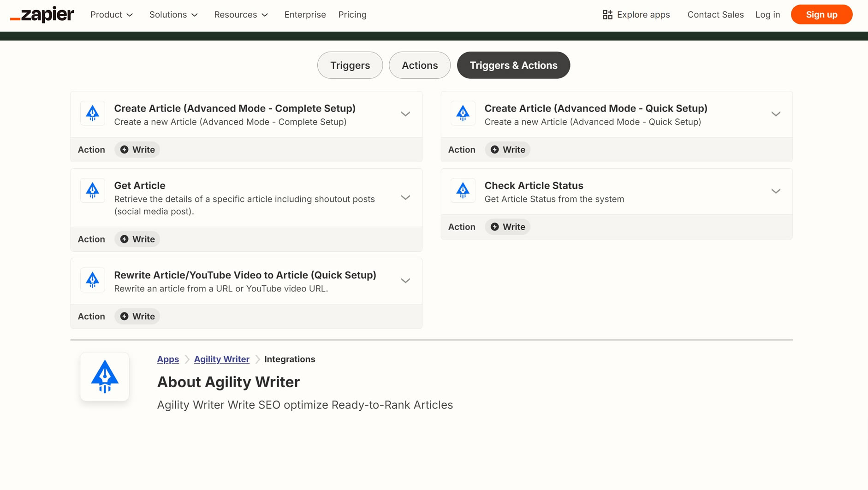
Task: Click the Explore apps grid icon
Action: (x=607, y=15)
